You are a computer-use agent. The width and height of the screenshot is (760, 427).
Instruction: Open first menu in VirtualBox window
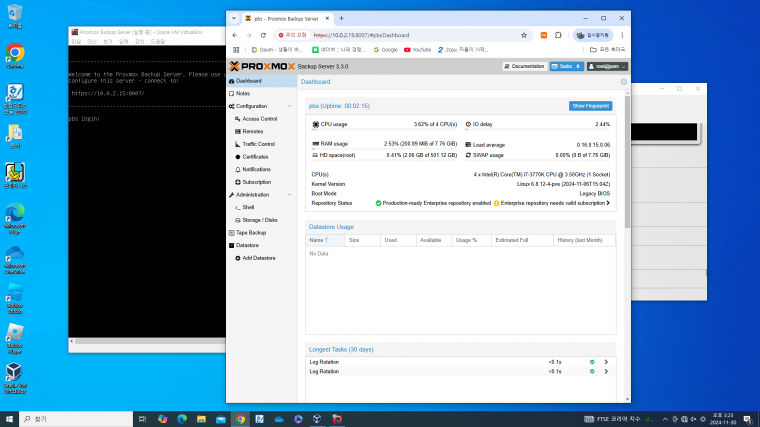point(76,42)
